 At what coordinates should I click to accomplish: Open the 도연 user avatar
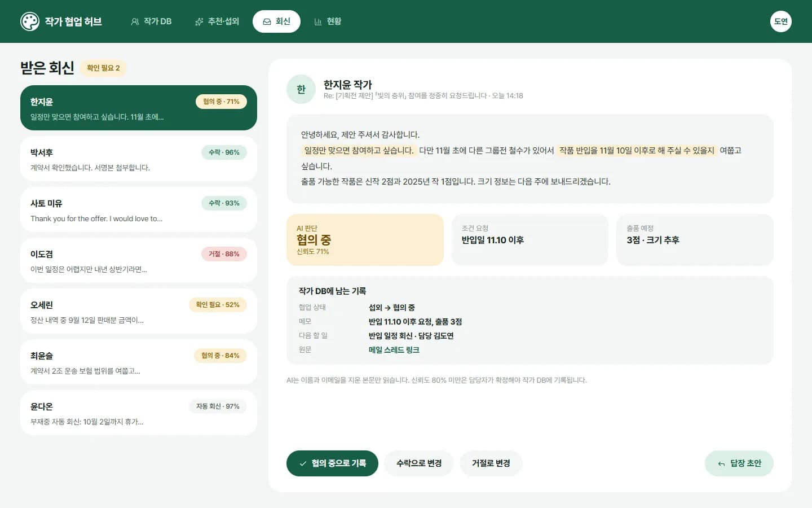coord(781,21)
